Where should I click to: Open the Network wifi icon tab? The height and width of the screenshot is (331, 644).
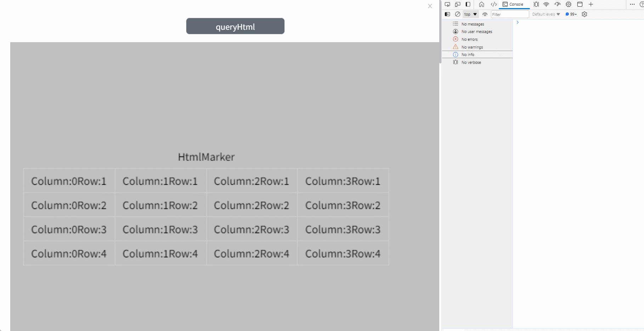[x=546, y=5]
